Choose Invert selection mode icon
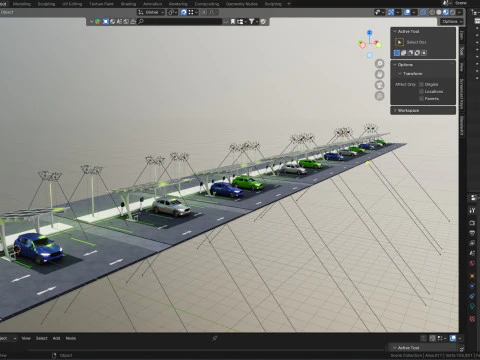This screenshot has width=480, height=360. click(x=417, y=53)
